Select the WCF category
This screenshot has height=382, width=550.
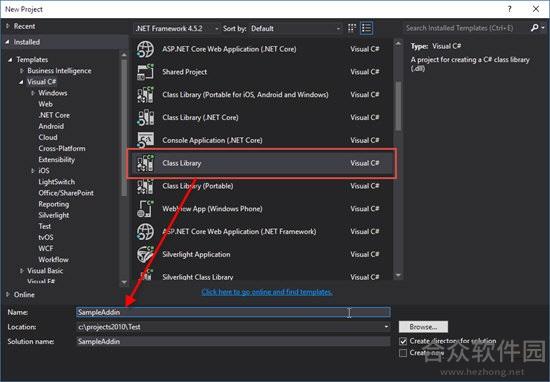tap(46, 248)
